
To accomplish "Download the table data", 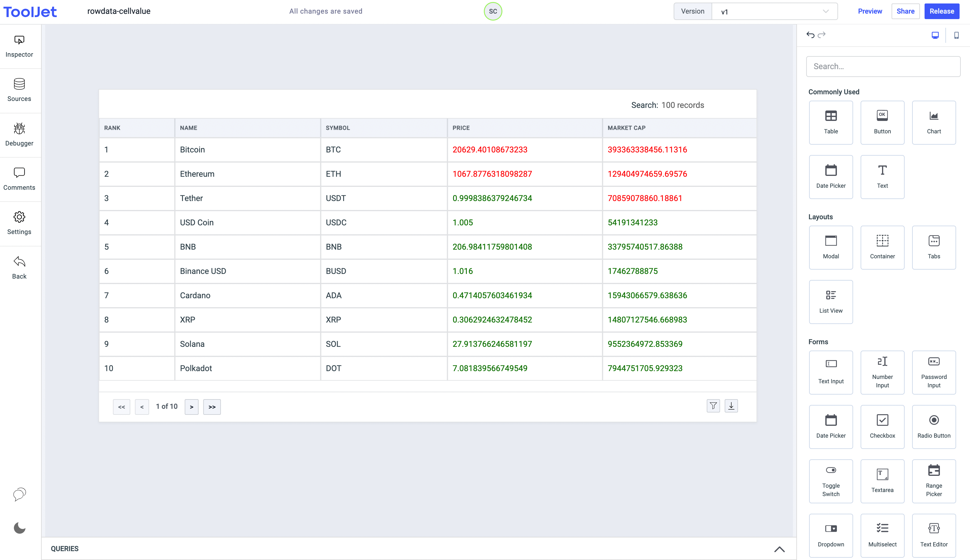I will pyautogui.click(x=731, y=406).
